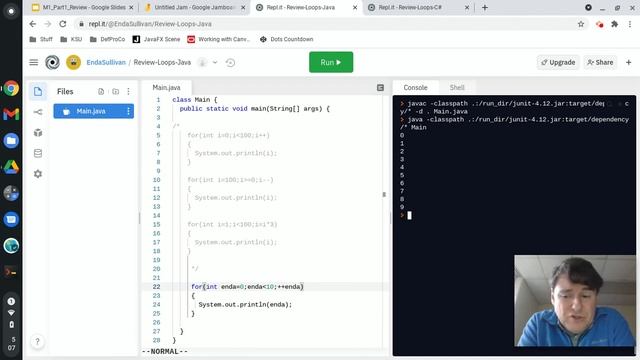Launch Chrome from the shelf
Screen dimensions: 640x360
pos(11,88)
